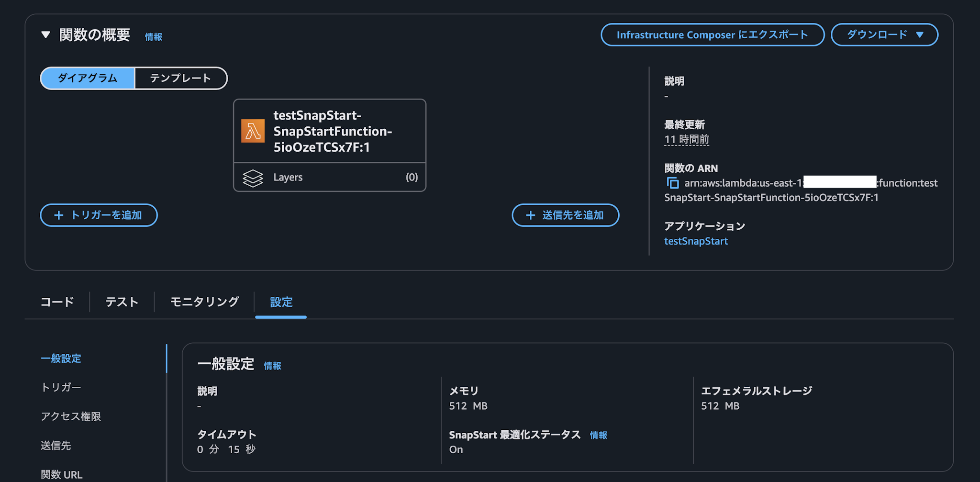980x482 pixels.
Task: Switch to the テンプレート view toggle
Action: [180, 78]
